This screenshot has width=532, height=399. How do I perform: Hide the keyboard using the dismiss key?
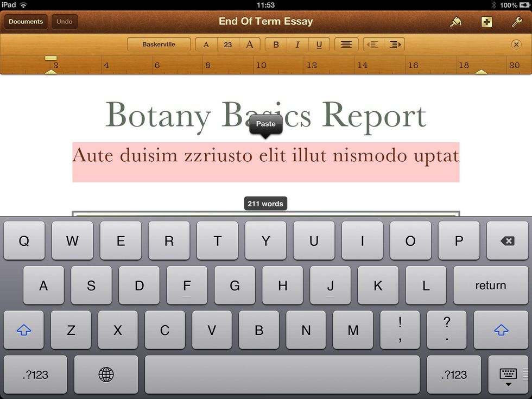coord(508,375)
